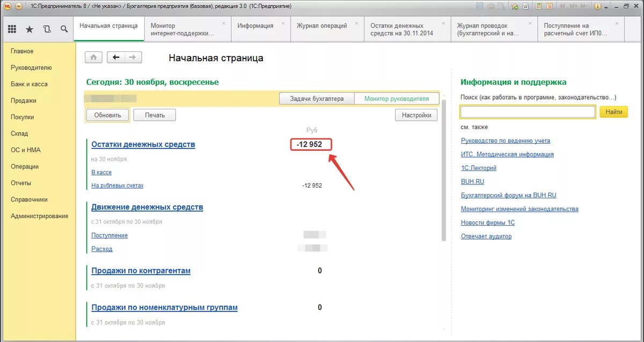
Task: Click the search magnifier icon
Action: (64, 29)
